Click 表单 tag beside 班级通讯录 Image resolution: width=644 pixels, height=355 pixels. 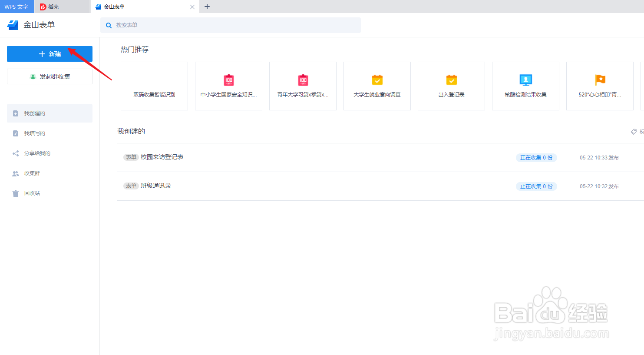coord(131,186)
